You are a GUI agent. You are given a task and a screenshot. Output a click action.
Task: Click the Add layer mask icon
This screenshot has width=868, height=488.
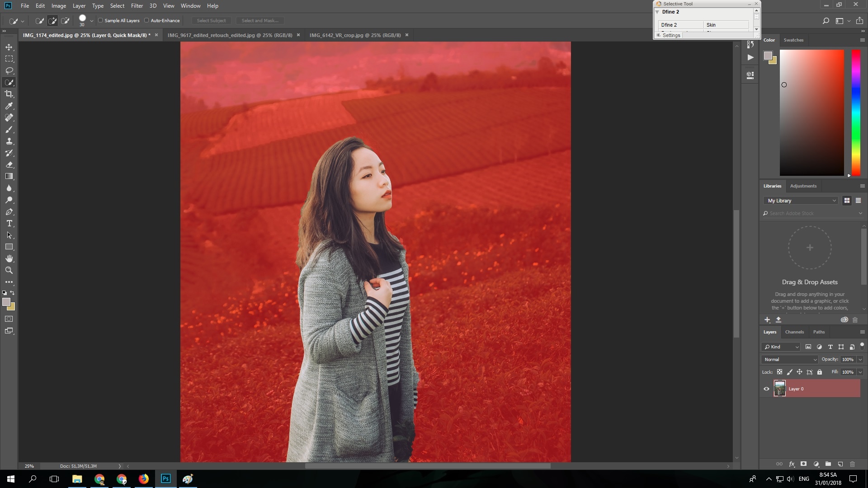point(803,464)
